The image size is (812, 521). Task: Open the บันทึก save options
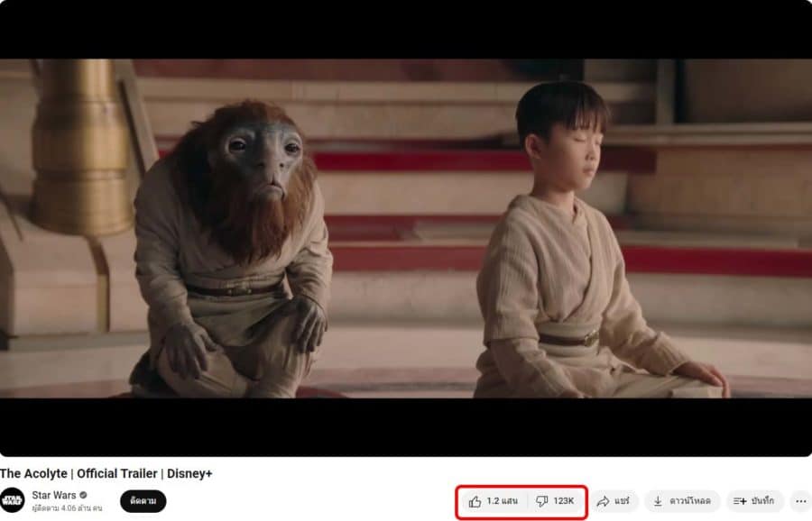[754, 501]
